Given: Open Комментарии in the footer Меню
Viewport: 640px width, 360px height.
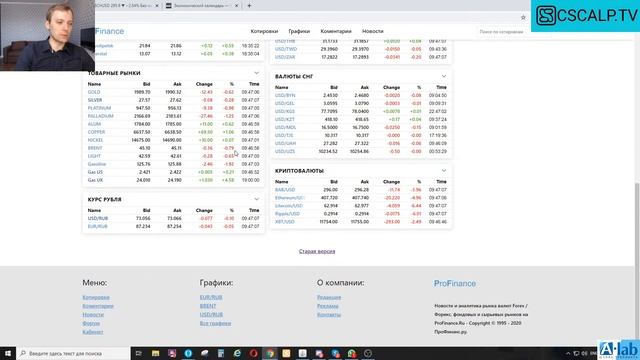Looking at the screenshot, I should pyautogui.click(x=98, y=306).
